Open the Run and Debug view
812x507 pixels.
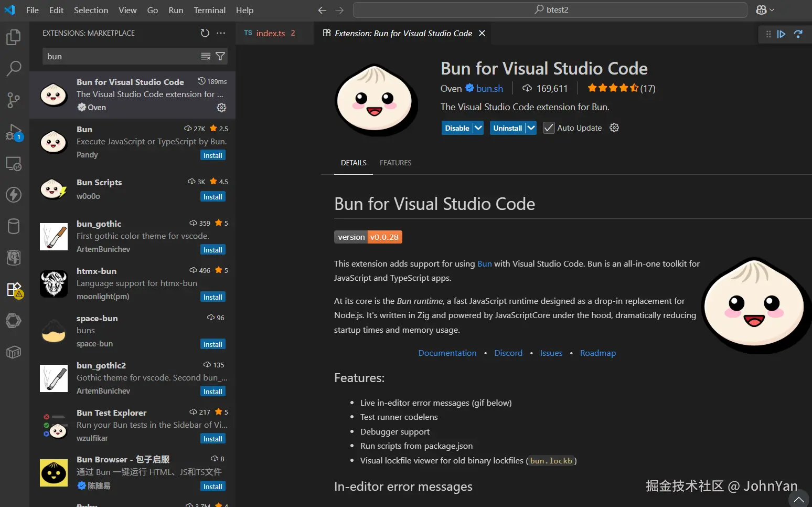[x=14, y=132]
